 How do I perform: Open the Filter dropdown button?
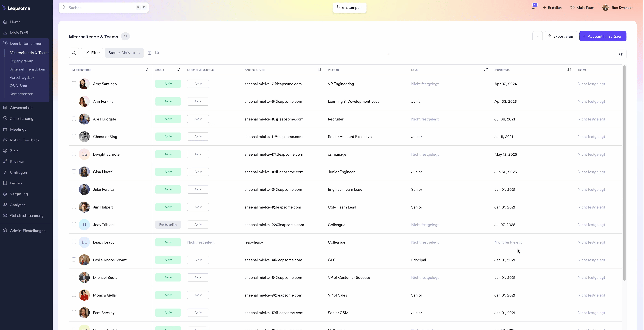click(92, 53)
